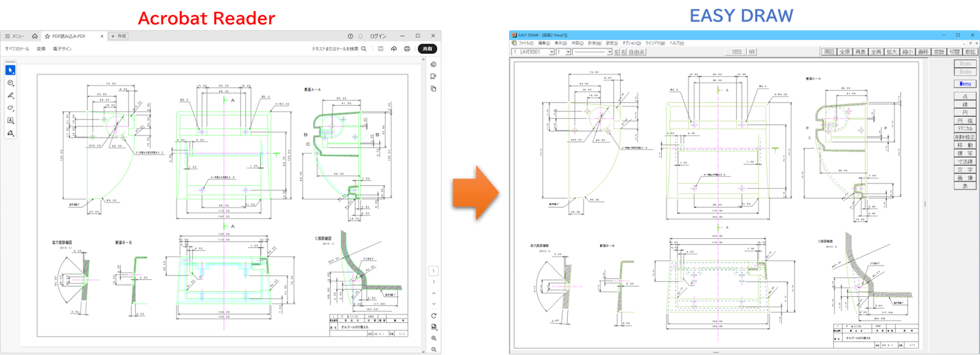Star the PDF読み込み.PDF tab as favorite
The width and height of the screenshot is (980, 355).
[x=47, y=36]
